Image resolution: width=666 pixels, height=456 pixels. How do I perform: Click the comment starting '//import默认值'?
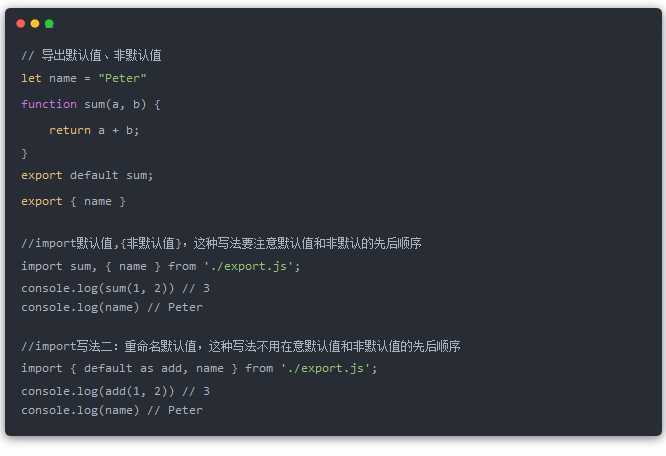point(220,243)
